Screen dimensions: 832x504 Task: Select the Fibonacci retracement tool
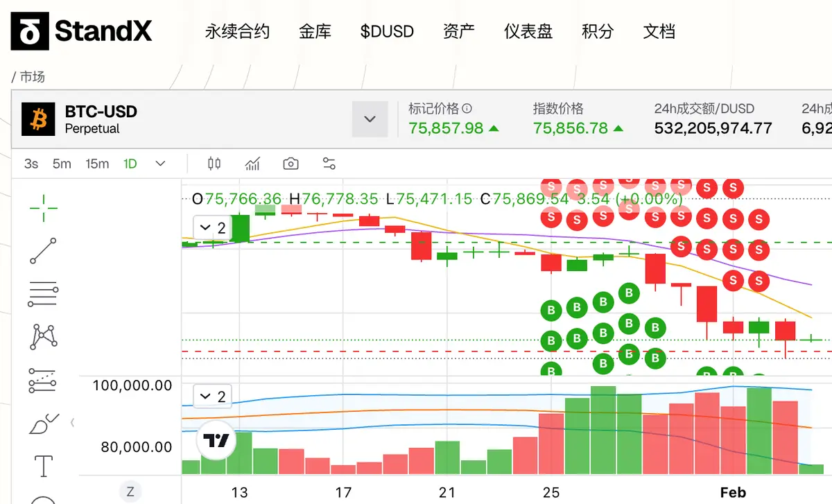point(43,294)
